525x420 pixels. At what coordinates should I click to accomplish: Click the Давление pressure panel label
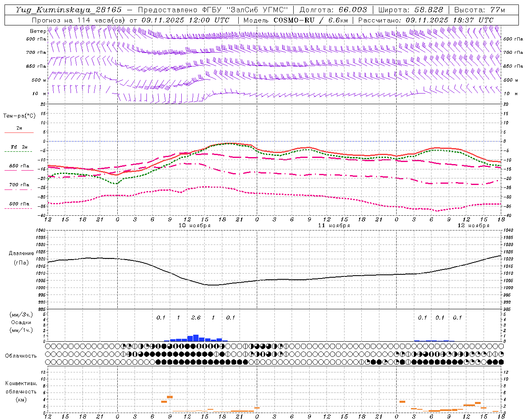point(21,253)
